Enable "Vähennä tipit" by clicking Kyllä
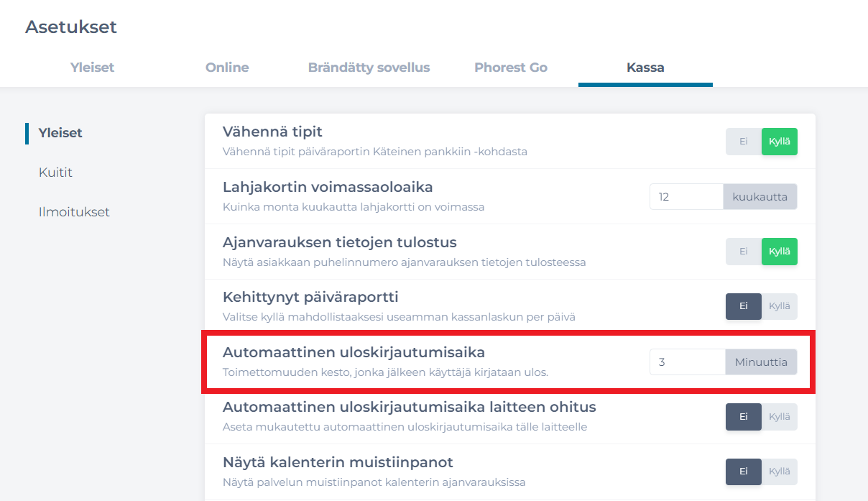This screenshot has height=501, width=868. [779, 141]
